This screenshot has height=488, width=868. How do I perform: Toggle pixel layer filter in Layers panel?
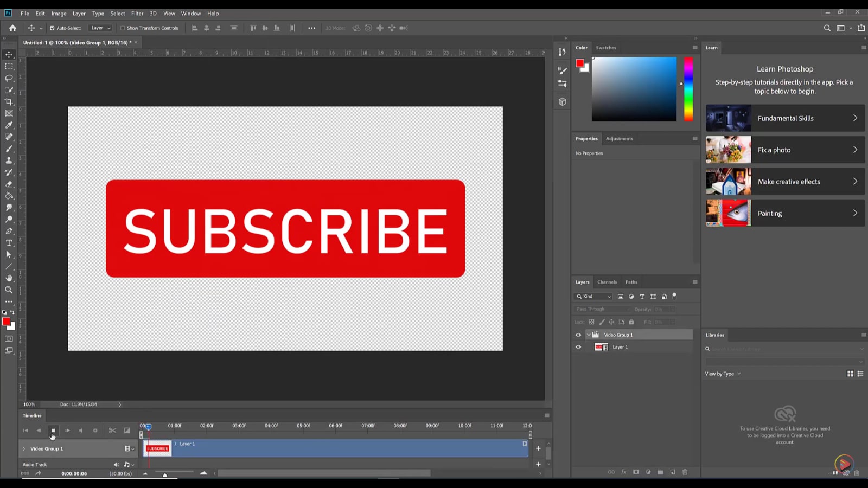621,297
